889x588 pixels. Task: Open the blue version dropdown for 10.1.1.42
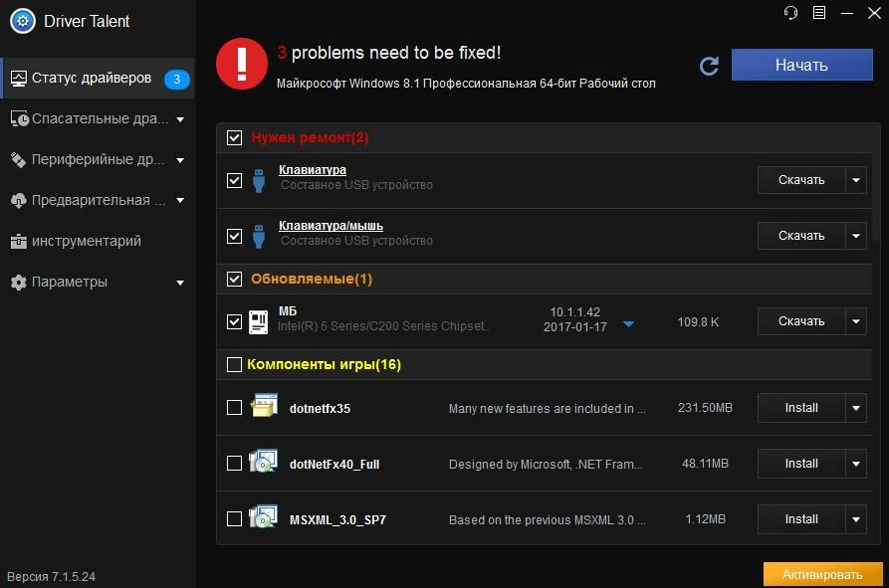(x=628, y=324)
